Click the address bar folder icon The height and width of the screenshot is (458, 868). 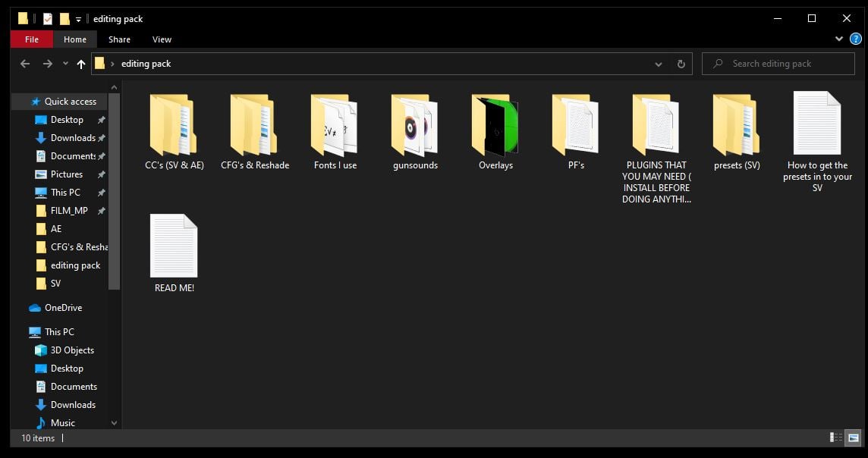pyautogui.click(x=99, y=64)
